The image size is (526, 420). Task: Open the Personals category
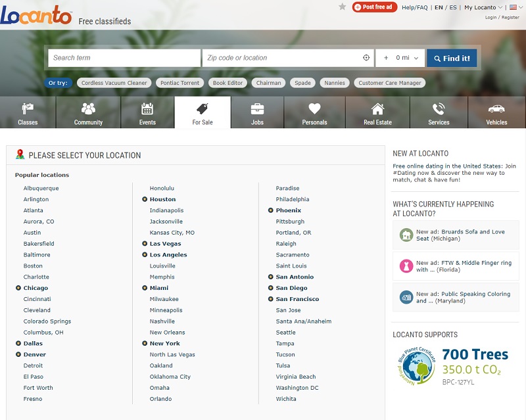click(x=314, y=112)
